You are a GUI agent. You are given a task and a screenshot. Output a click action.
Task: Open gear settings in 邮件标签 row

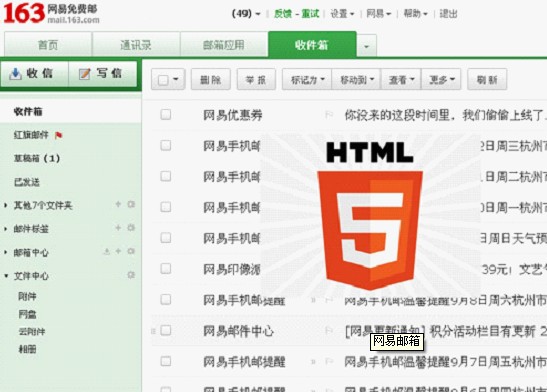(131, 228)
